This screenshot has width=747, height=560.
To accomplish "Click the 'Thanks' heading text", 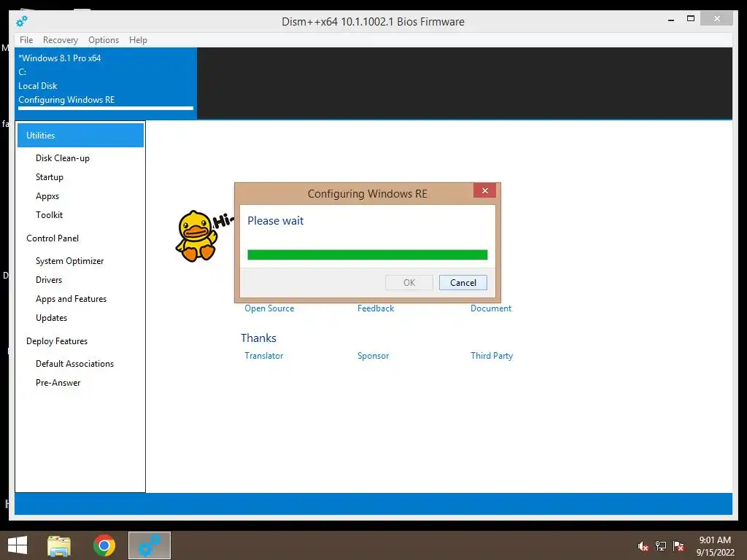I will [258, 338].
